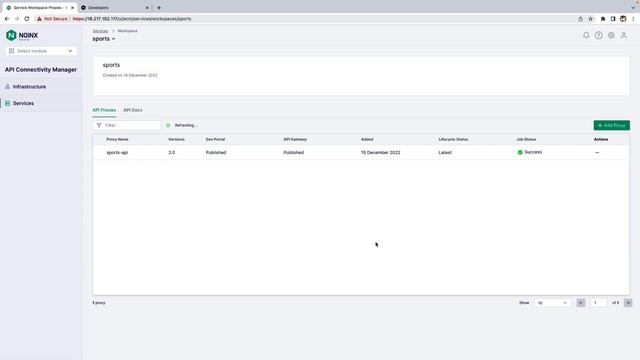Bookmark the page with the star icon
The image size is (640, 360).
pyautogui.click(x=590, y=19)
